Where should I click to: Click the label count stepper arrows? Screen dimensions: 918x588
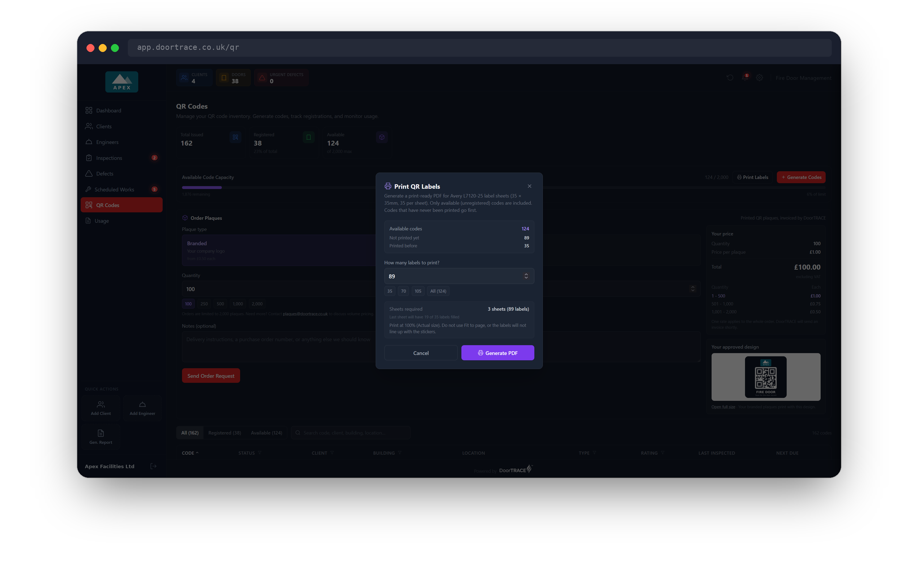tap(526, 276)
